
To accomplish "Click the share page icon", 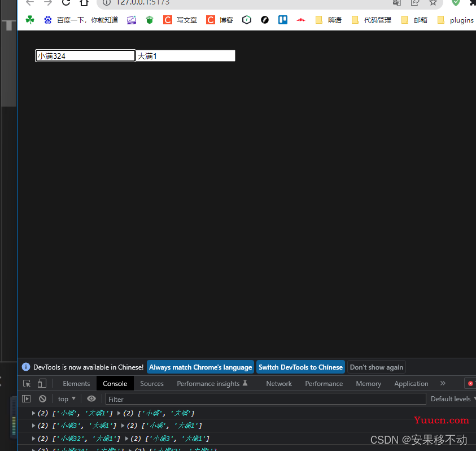I will 414,3.
